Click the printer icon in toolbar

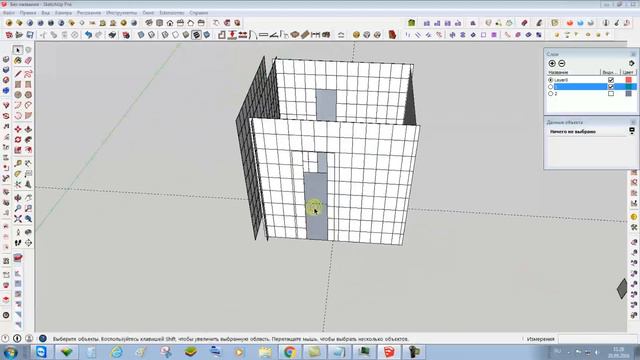click(112, 35)
